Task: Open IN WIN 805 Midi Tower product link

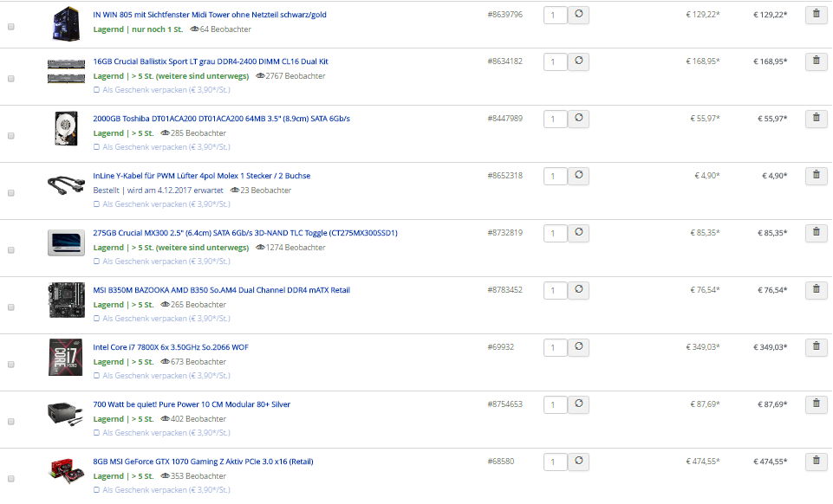Action: coord(209,15)
